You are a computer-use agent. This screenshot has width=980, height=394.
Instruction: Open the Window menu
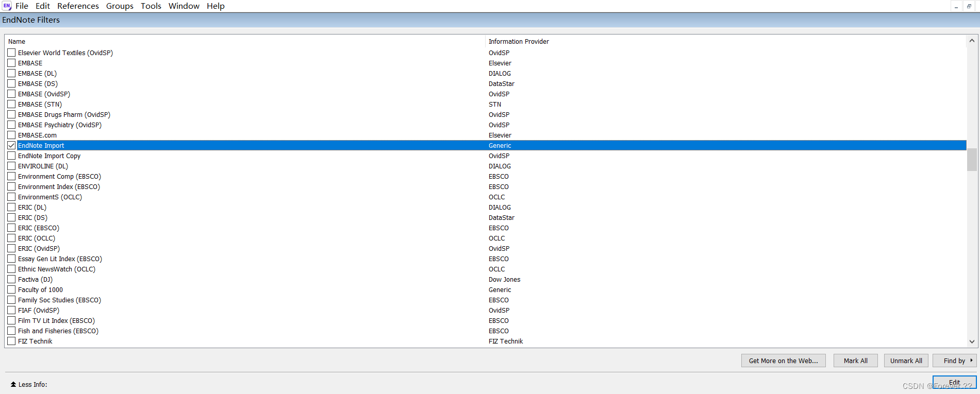184,6
